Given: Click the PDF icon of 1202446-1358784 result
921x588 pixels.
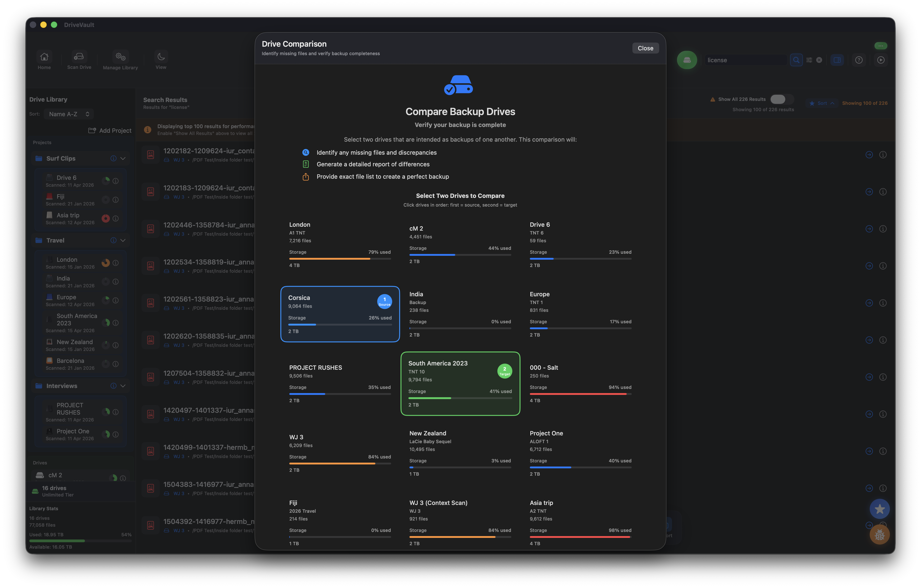Looking at the screenshot, I should [x=151, y=229].
